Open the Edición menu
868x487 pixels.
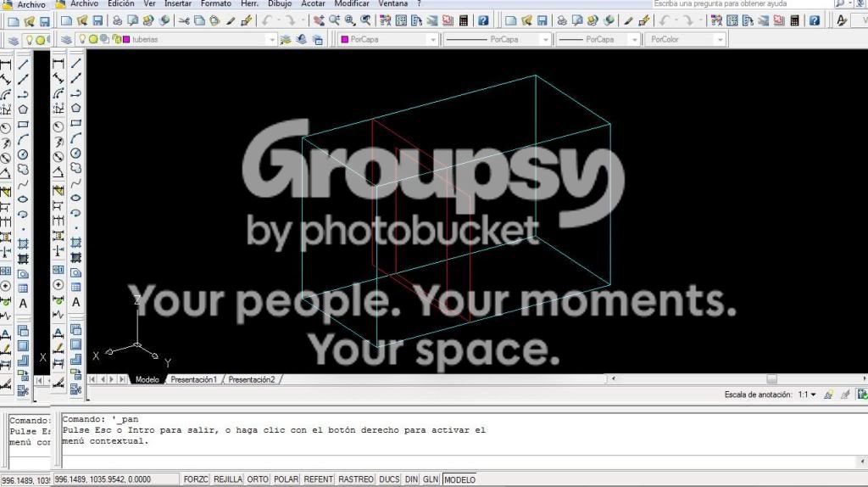pyautogui.click(x=120, y=3)
